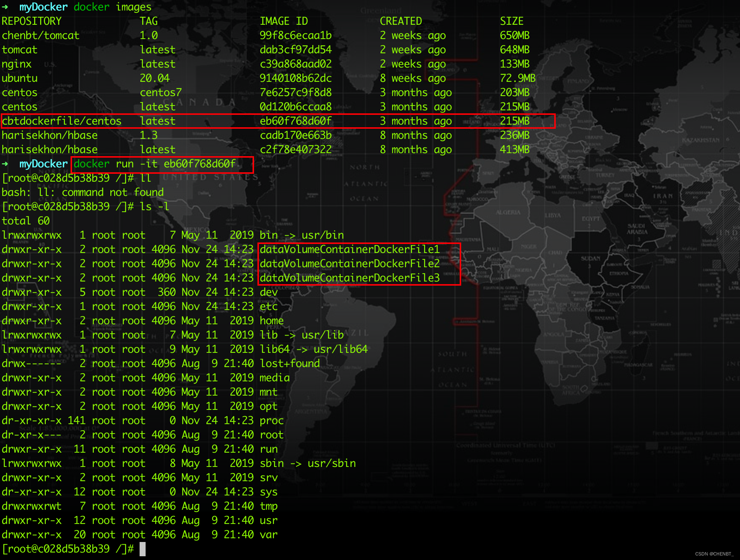
Task: Select the lib64 -> usr/lib64 symlink
Action: pyautogui.click(x=314, y=349)
